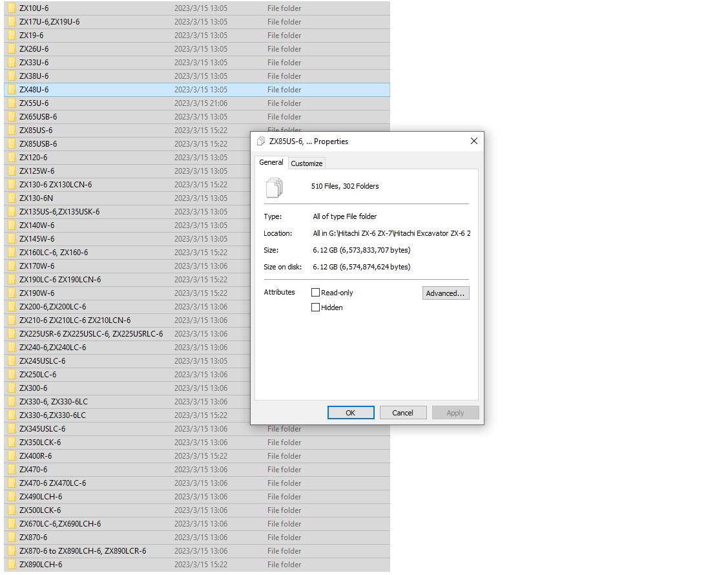The image size is (728, 575).
Task: Close the Properties dialog window
Action: (474, 141)
